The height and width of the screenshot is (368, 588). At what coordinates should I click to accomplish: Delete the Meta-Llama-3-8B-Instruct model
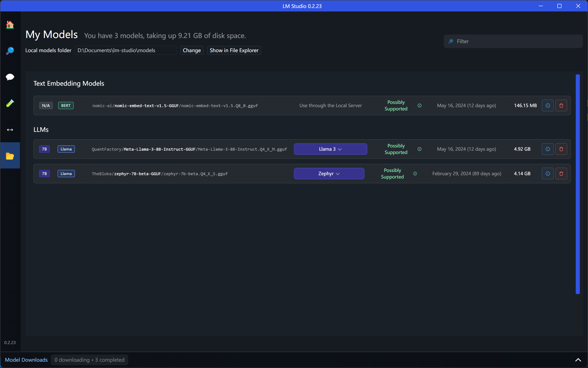point(561,149)
